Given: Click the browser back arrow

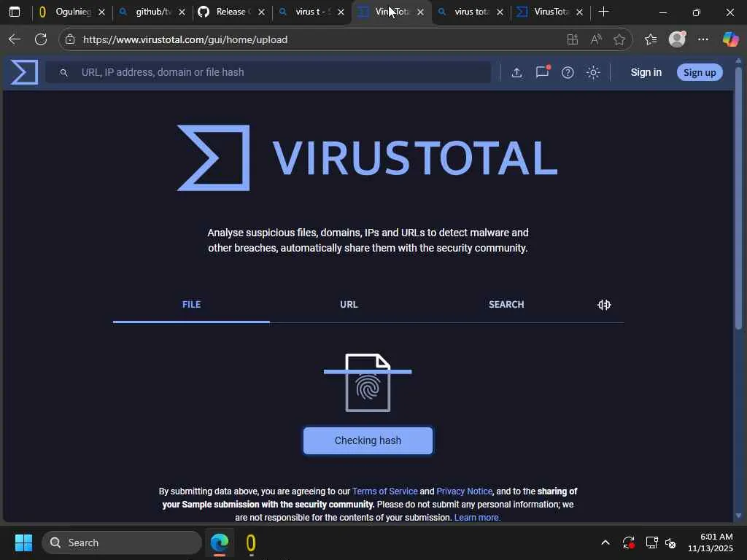Looking at the screenshot, I should (x=15, y=39).
